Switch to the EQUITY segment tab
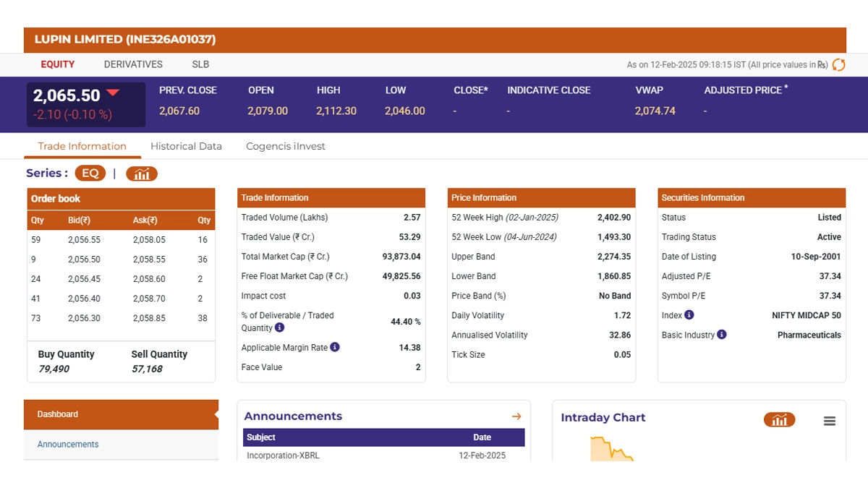 click(x=58, y=64)
